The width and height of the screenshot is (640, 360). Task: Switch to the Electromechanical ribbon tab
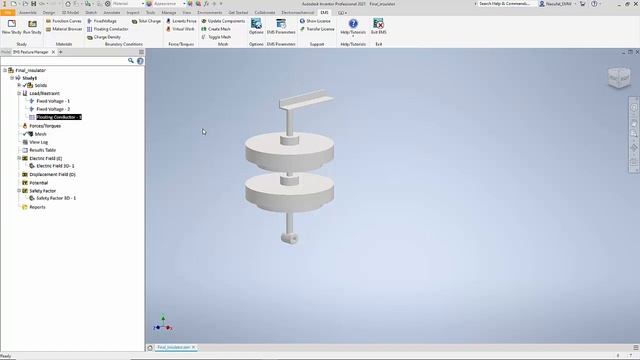point(298,13)
